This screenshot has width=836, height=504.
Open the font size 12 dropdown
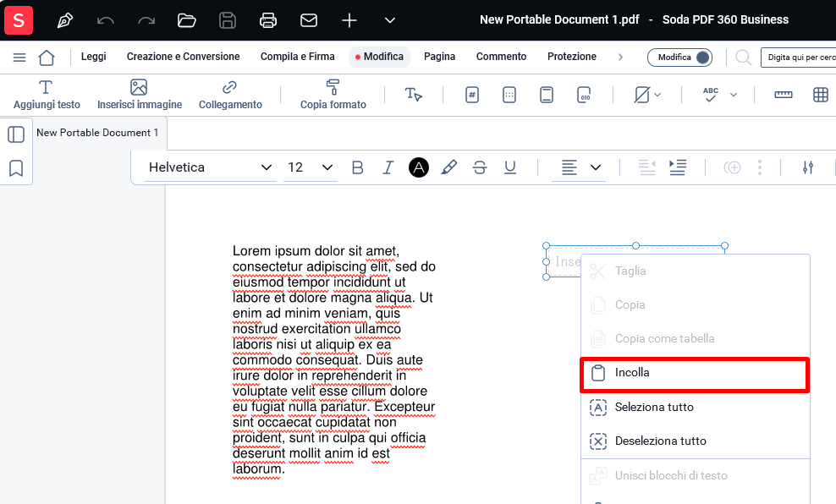pos(311,167)
